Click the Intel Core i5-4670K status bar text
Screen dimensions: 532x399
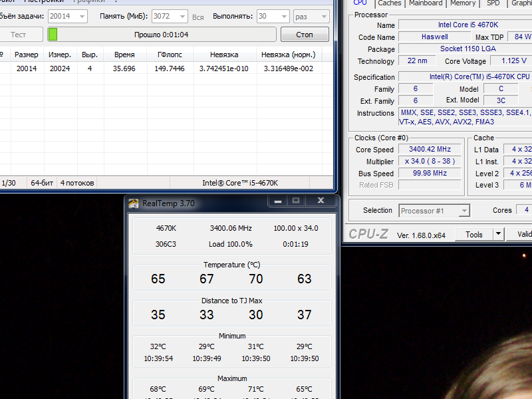pos(240,184)
